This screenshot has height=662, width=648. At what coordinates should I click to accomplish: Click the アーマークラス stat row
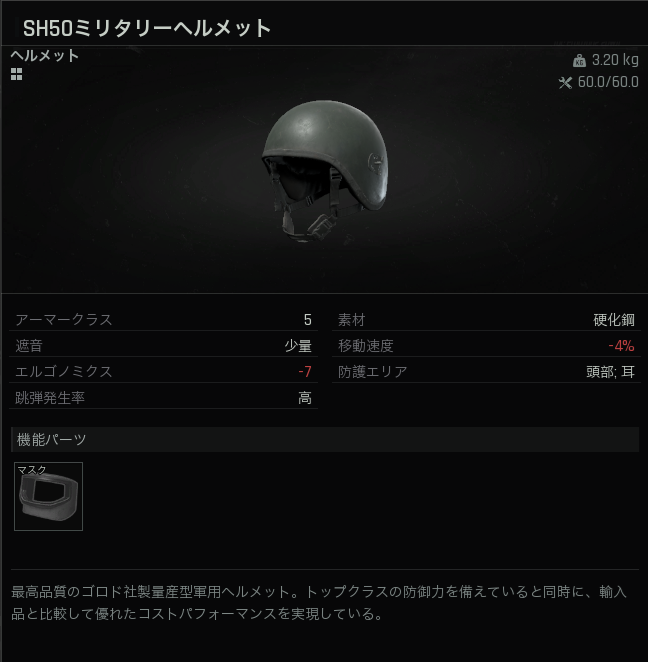coord(163,320)
